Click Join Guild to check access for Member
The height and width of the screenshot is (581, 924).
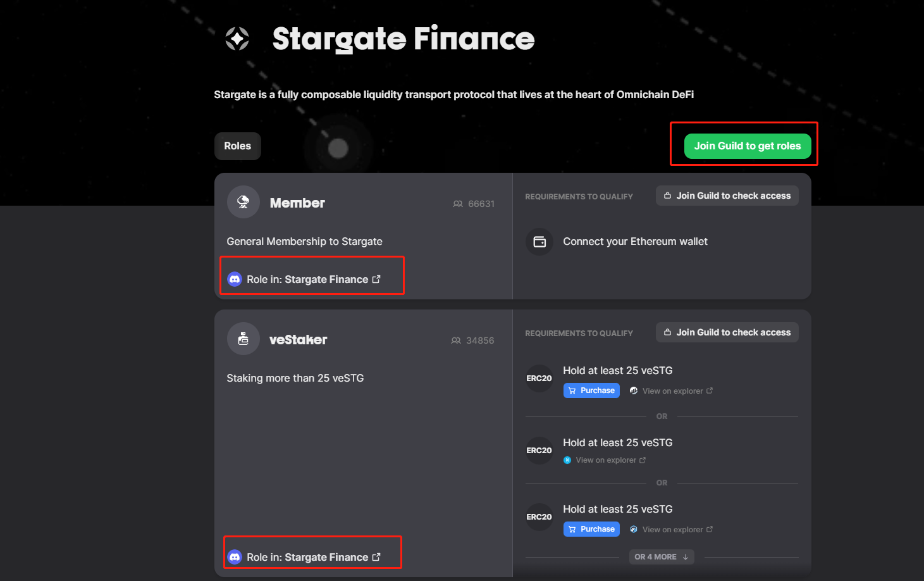point(727,196)
